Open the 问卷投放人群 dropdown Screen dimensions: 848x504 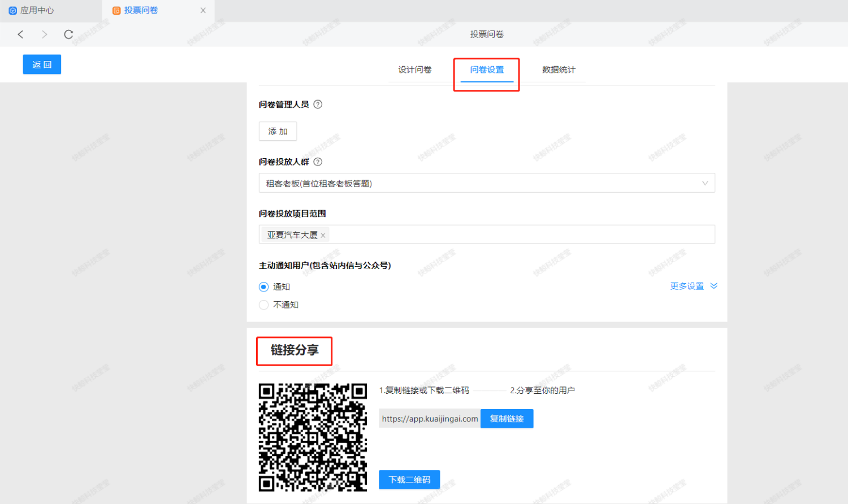487,183
